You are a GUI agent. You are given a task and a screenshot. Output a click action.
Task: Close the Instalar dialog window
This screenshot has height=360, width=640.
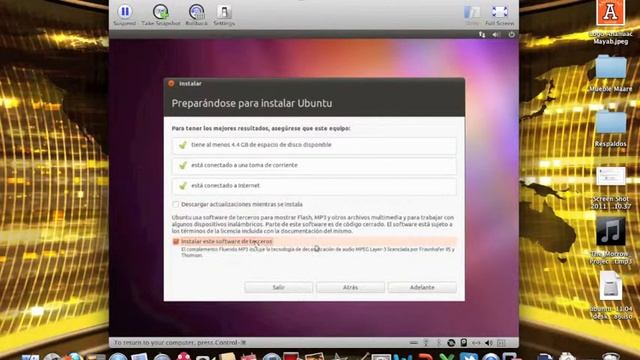pyautogui.click(x=171, y=83)
